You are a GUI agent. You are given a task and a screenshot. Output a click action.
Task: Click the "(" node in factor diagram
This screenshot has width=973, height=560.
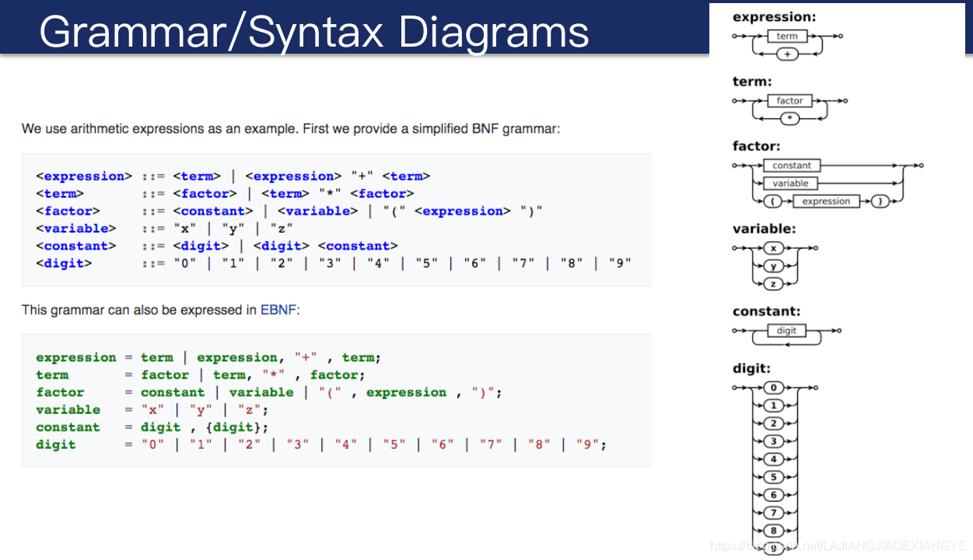tap(774, 201)
